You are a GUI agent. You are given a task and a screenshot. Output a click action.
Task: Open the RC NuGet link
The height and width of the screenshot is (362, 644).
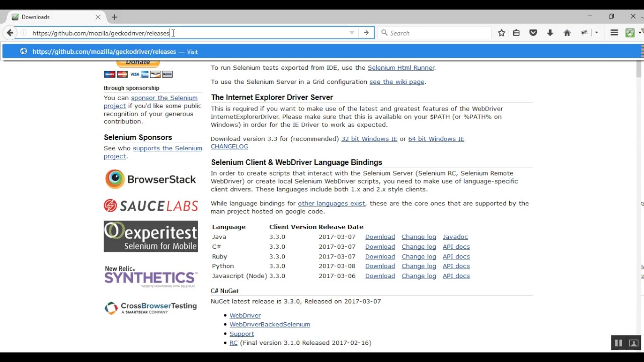[x=233, y=343]
